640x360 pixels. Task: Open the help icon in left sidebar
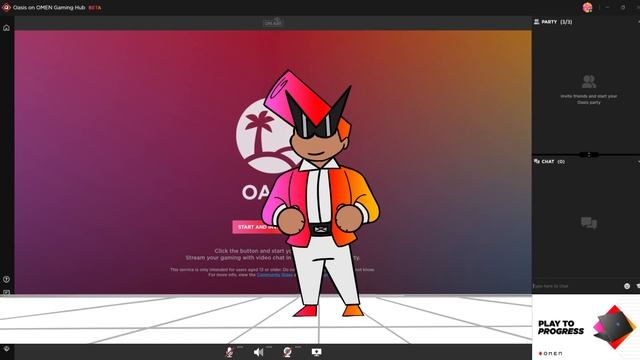click(x=6, y=279)
